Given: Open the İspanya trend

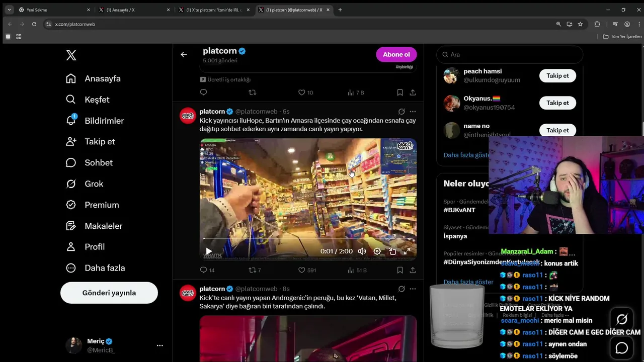Looking at the screenshot, I should tap(455, 236).
